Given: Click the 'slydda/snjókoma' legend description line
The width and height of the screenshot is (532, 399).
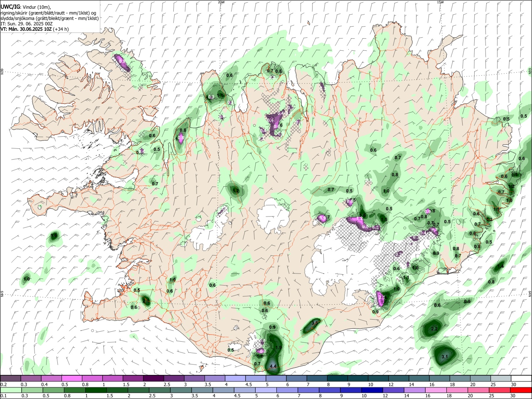Looking at the screenshot, I should click(49, 18).
